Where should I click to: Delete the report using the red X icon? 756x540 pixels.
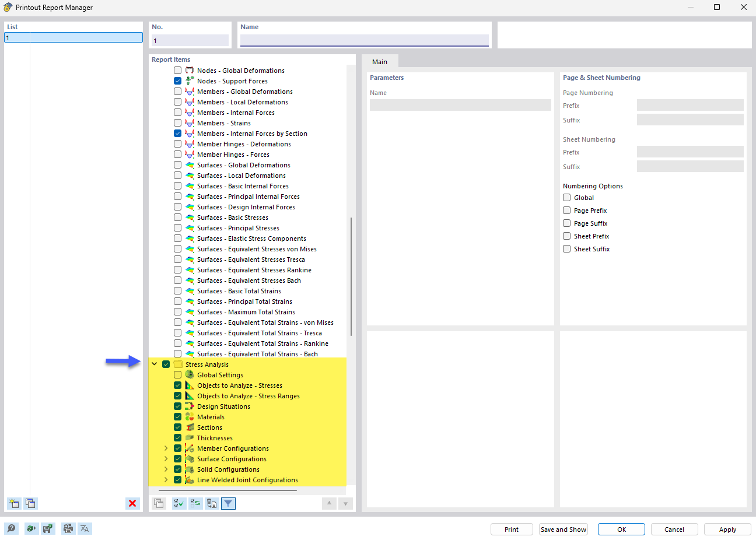(x=132, y=503)
